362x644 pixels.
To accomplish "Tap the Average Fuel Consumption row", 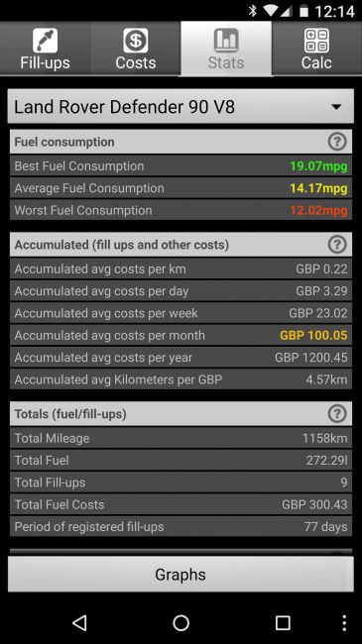I will [181, 188].
